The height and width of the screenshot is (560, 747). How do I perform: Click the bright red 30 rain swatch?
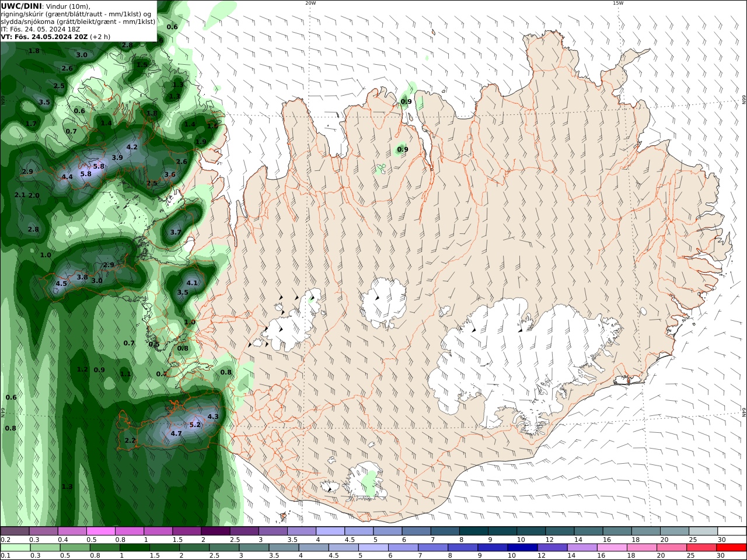click(x=731, y=548)
